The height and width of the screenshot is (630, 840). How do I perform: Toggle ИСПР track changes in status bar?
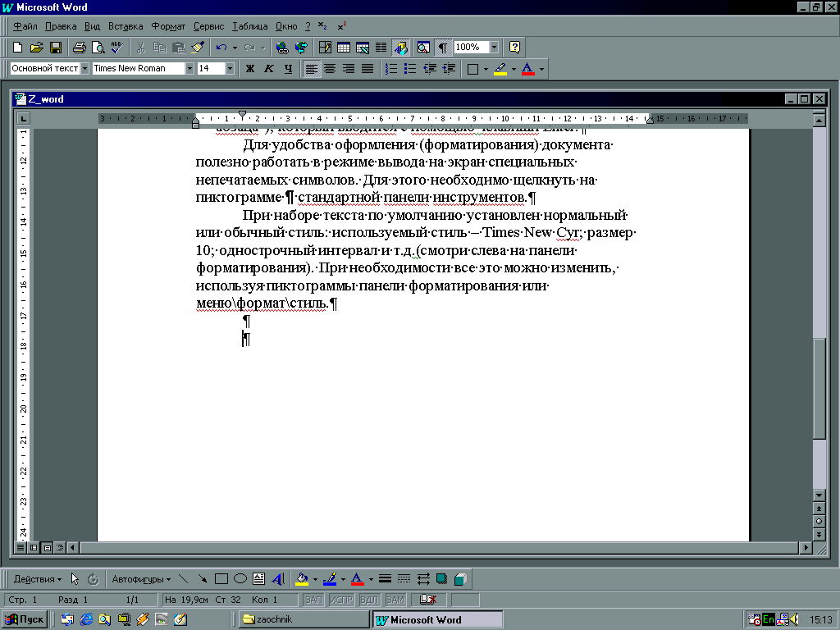coord(340,600)
